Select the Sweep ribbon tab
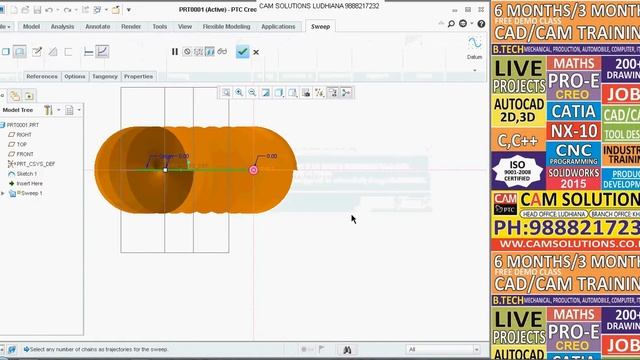640x360 pixels. point(320,27)
